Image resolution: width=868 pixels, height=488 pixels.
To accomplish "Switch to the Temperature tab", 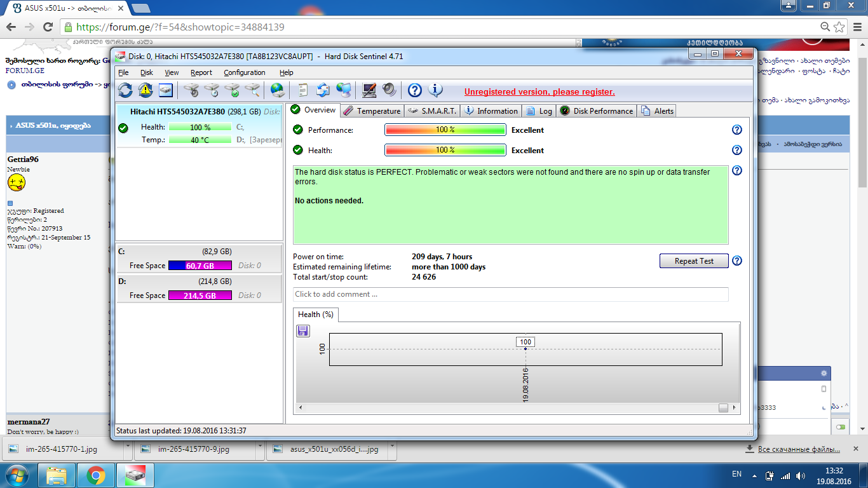I will click(x=372, y=111).
